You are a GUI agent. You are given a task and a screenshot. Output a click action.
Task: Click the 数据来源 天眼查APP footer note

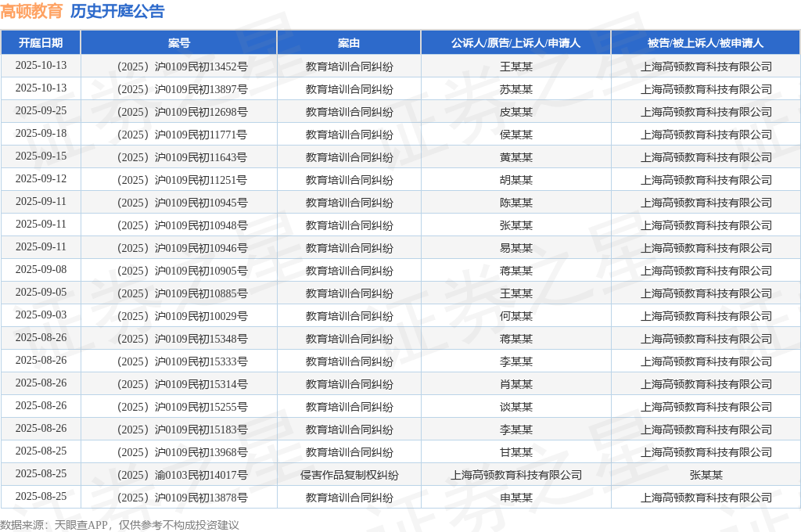(120, 525)
